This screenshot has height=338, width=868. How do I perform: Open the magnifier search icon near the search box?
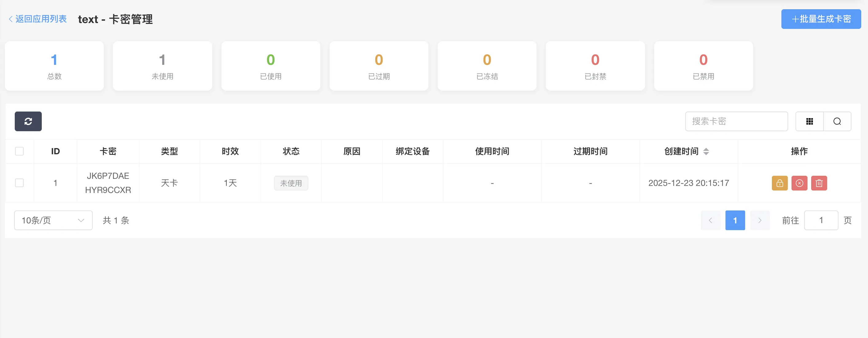(x=837, y=121)
